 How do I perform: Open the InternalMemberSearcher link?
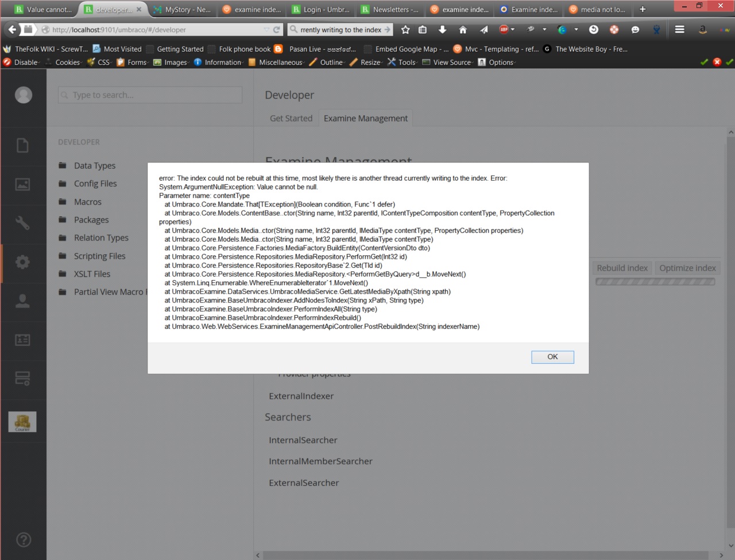point(320,461)
